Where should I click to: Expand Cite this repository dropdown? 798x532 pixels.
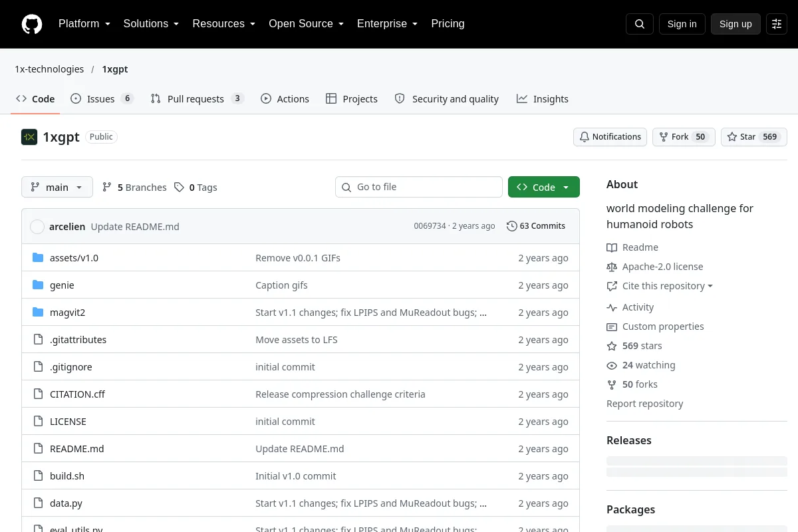(660, 286)
